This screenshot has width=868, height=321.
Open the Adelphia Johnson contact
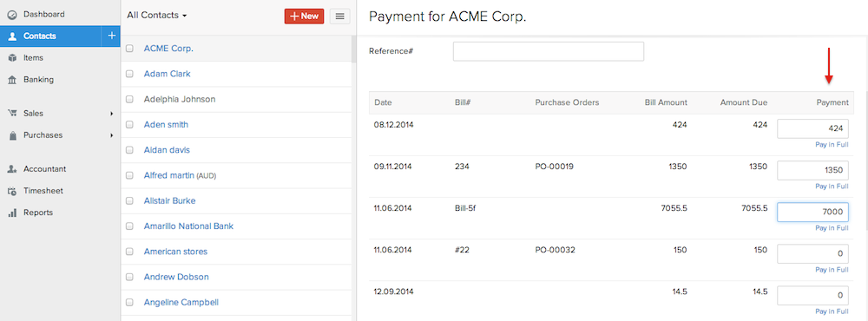(180, 99)
